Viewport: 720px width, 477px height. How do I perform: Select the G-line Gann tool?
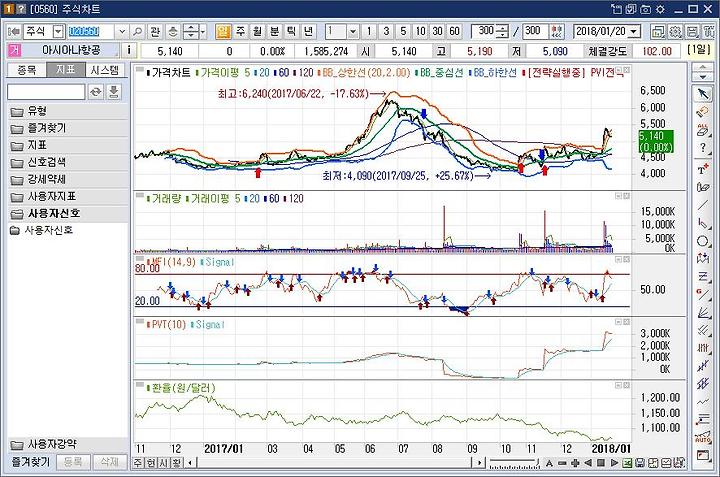point(703,294)
